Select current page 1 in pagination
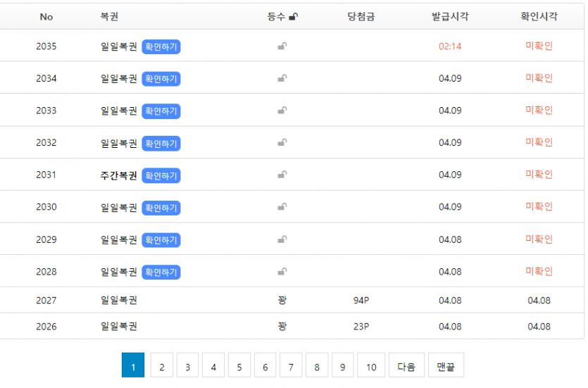Image resolution: width=588 pixels, height=388 pixels. click(133, 367)
